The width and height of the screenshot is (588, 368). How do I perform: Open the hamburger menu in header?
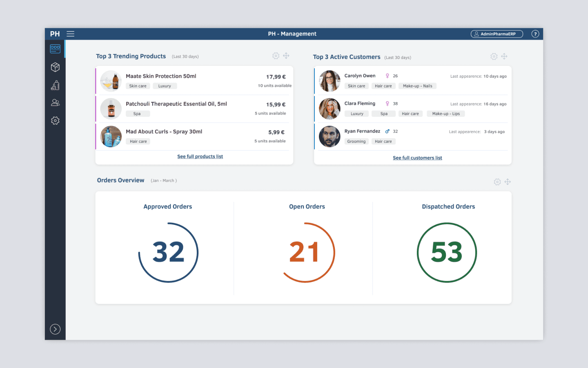[70, 34]
